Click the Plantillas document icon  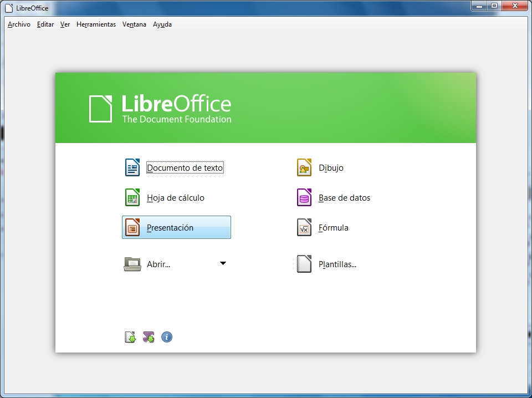(304, 264)
